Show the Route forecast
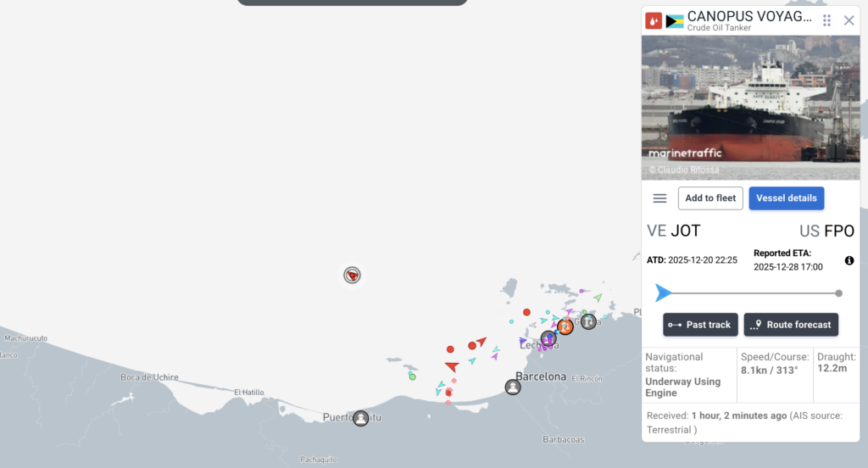868x468 pixels. [791, 325]
